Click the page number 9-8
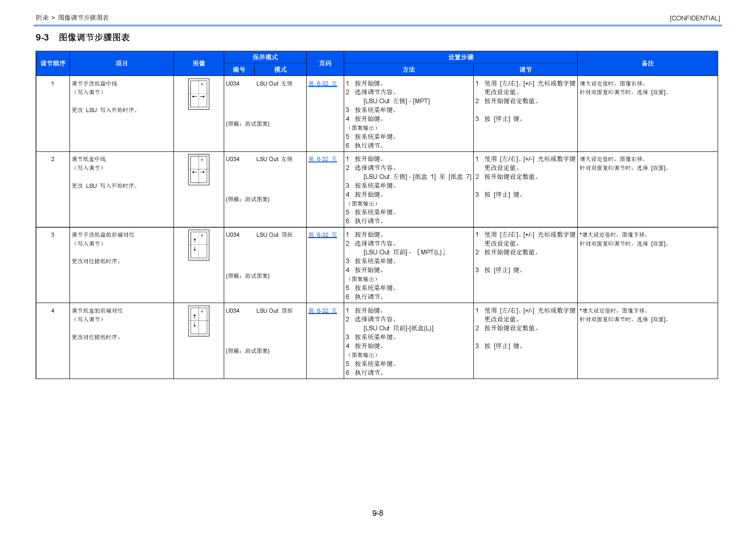Screen dimensions: 756x535 [378, 513]
